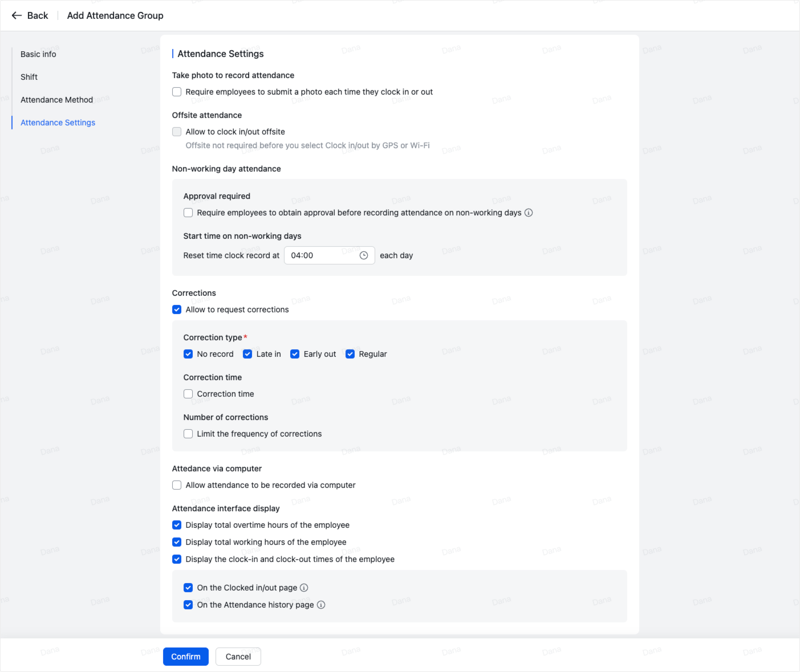Go to the Attendance Method section

point(56,100)
